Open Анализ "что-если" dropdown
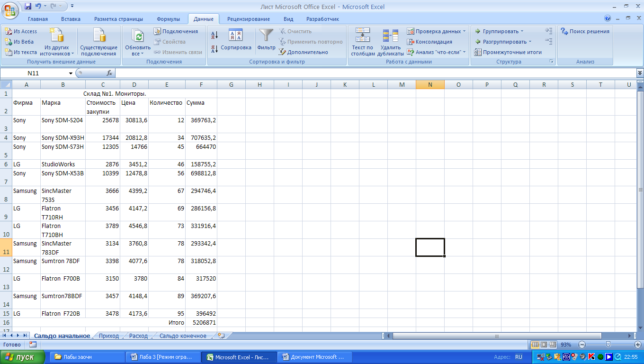This screenshot has width=644, height=364. (x=436, y=52)
